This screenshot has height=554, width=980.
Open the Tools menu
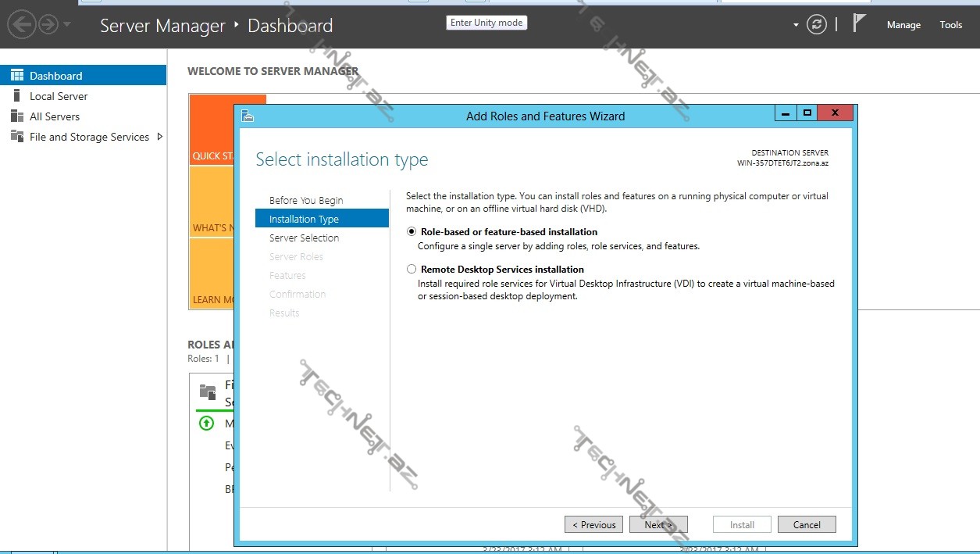tap(950, 25)
